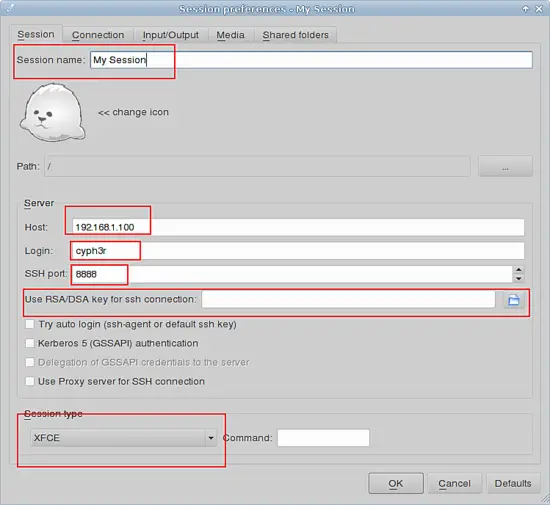Screen dimensions: 550x505
Task: Check Use Proxy server for SSH connection
Action: click(30, 381)
